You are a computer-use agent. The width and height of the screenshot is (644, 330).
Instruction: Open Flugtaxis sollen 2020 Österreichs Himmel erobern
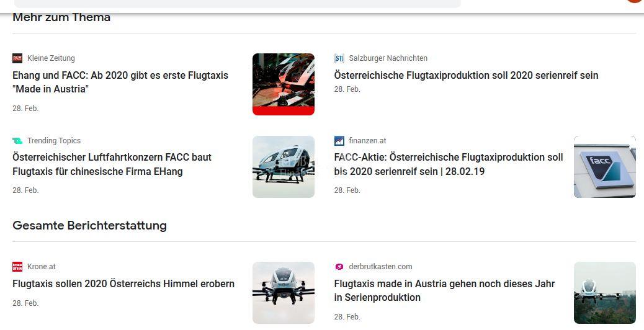point(123,283)
